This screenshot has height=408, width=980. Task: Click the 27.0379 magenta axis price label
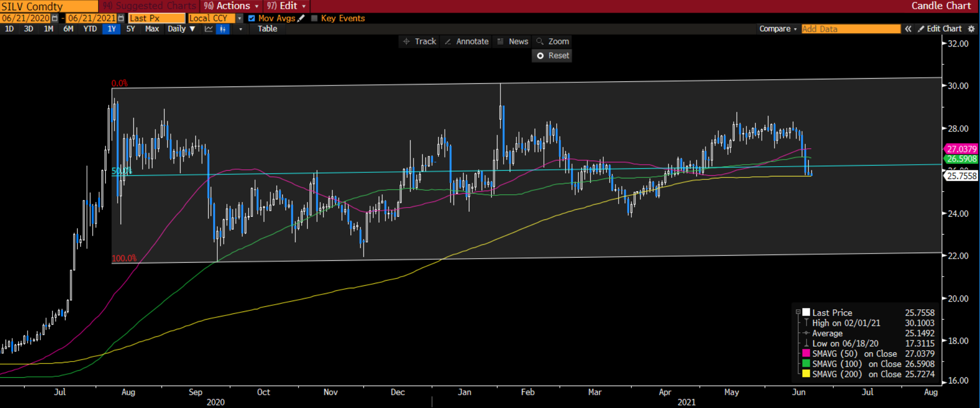[961, 149]
